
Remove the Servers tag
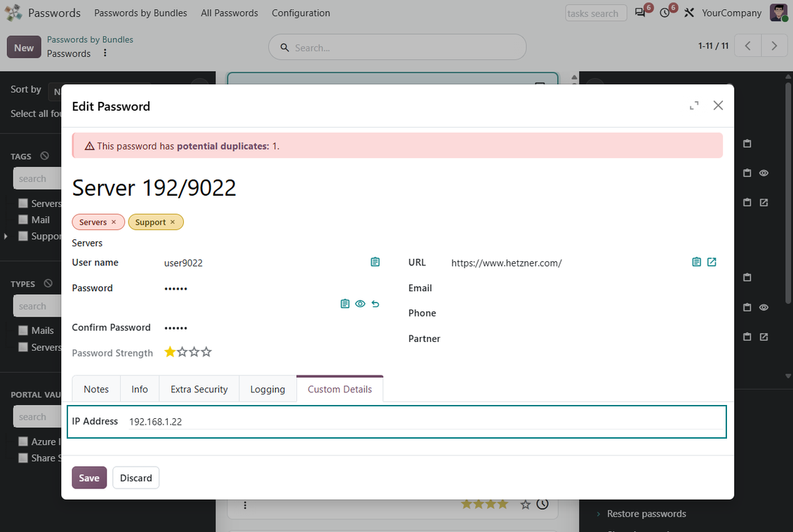click(x=114, y=222)
